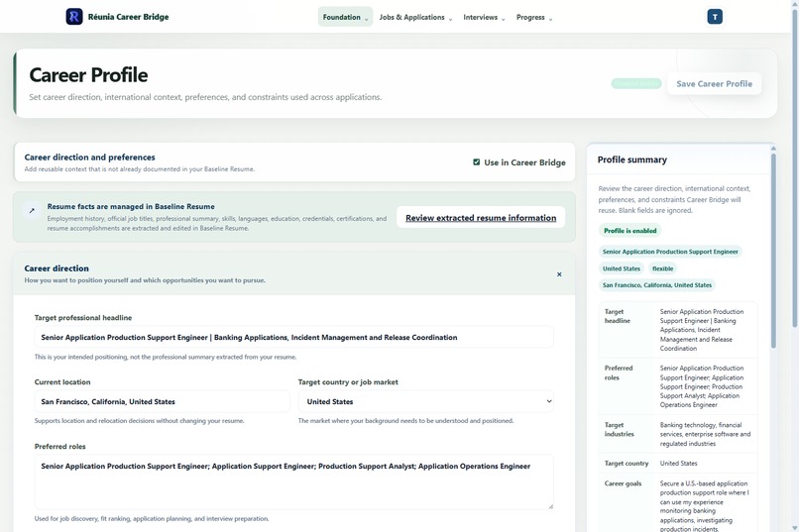Click the Career Profile page title
Image resolution: width=799 pixels, height=532 pixels.
(88, 75)
